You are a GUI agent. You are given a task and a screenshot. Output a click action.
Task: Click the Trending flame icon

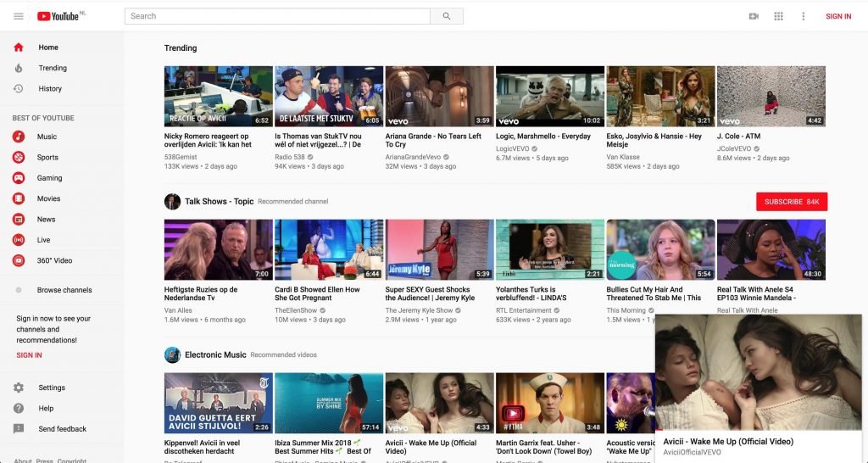tap(19, 68)
